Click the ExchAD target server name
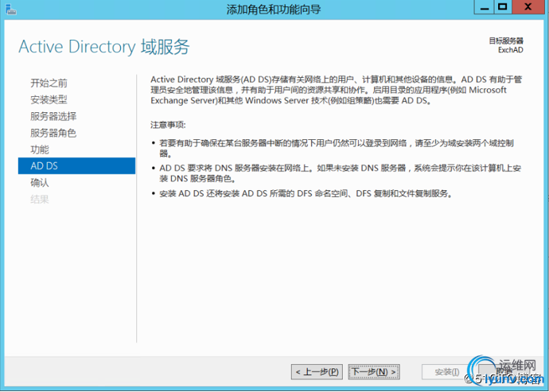The width and height of the screenshot is (549, 392). (x=511, y=50)
